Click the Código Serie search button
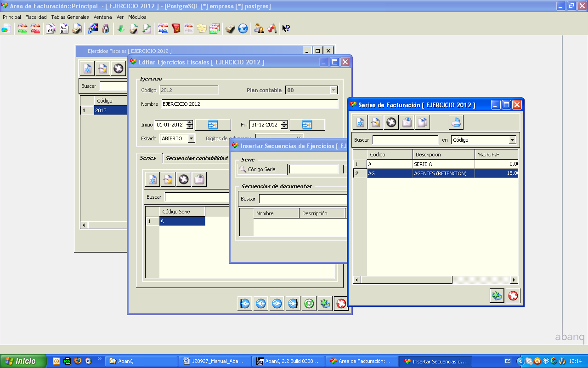Screen dimensions: 588x368 point(262,169)
